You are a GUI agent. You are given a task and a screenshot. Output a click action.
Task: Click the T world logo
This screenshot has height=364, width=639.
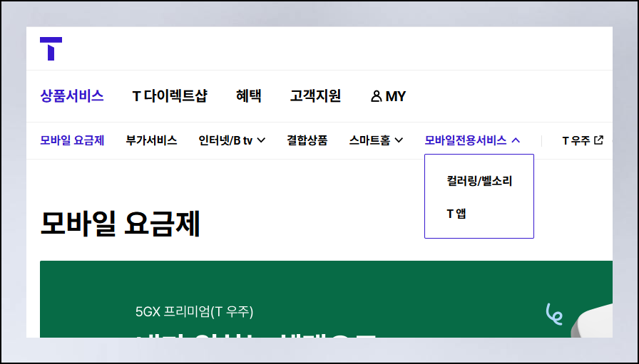coord(51,49)
